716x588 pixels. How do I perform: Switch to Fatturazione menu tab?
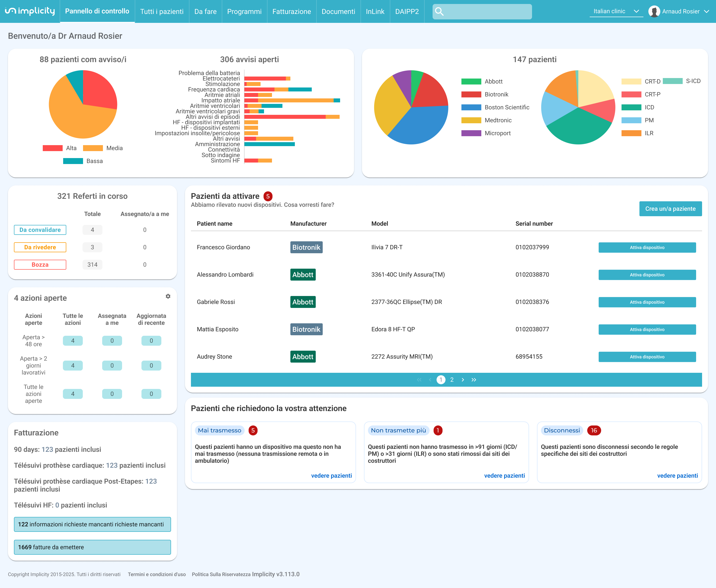(x=291, y=11)
